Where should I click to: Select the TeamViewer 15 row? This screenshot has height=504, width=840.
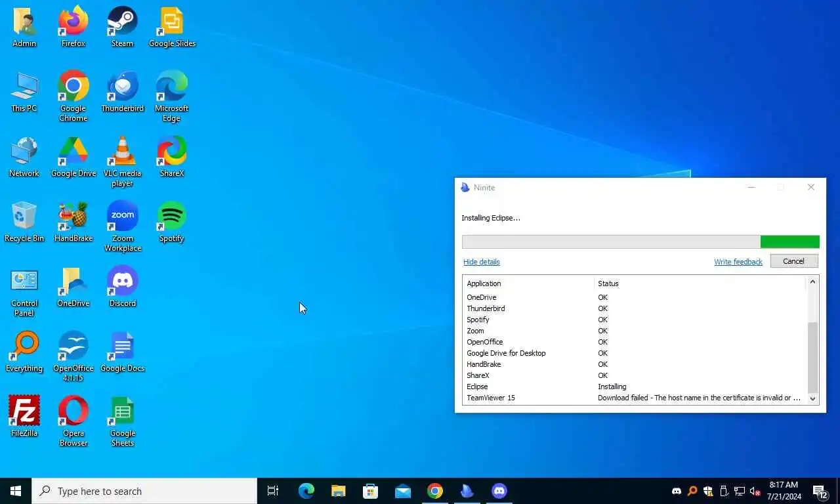pos(634,398)
